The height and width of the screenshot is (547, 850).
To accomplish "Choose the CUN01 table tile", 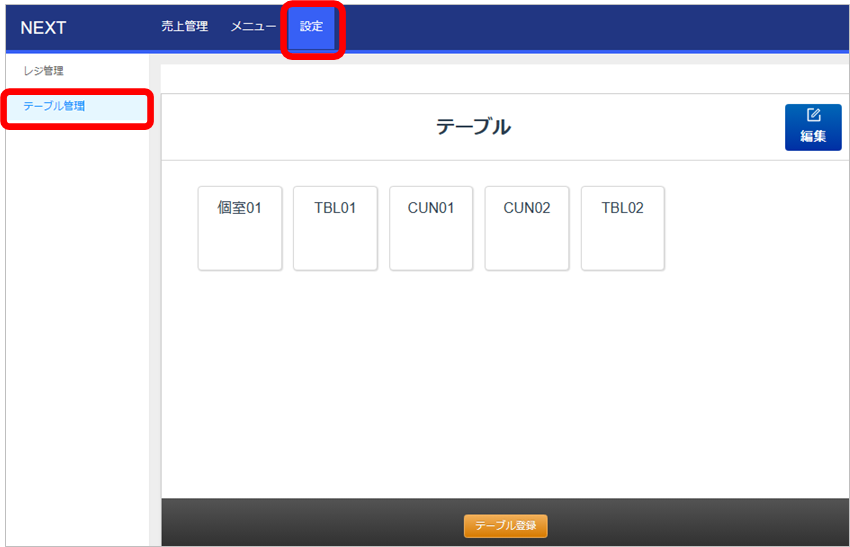I will tap(431, 228).
